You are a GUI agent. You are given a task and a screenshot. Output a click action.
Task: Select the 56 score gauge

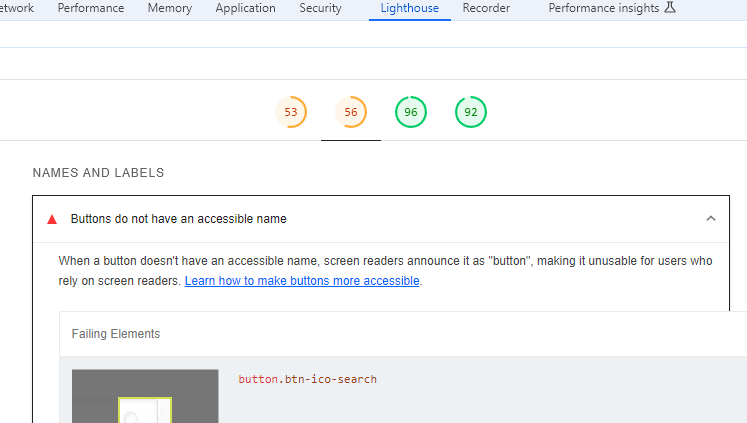click(x=351, y=112)
